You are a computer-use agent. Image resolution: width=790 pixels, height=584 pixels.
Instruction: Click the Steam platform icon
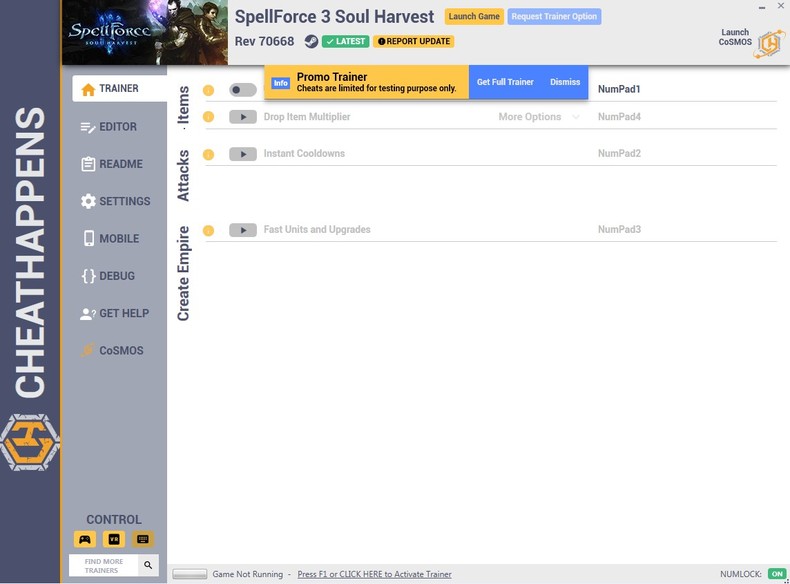[x=311, y=41]
